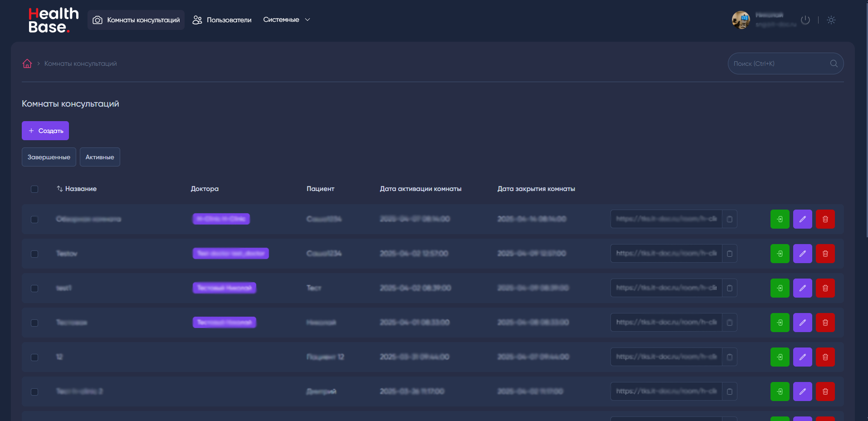Viewport: 868px width, 421px height.
Task: Enter the room activated 2025-04-07 08:14:00
Action: click(x=780, y=219)
